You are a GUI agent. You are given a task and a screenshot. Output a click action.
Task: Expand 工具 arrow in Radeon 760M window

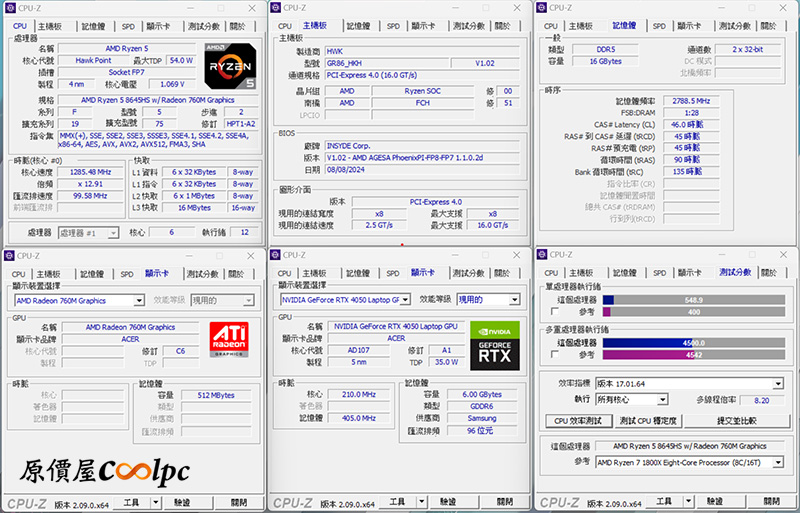coord(156,503)
